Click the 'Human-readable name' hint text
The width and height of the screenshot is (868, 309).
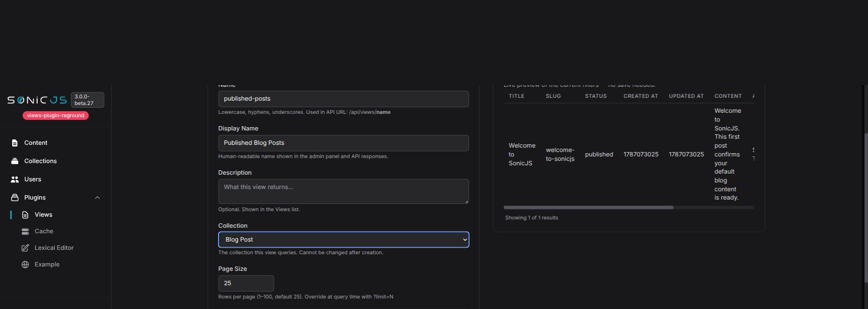303,156
